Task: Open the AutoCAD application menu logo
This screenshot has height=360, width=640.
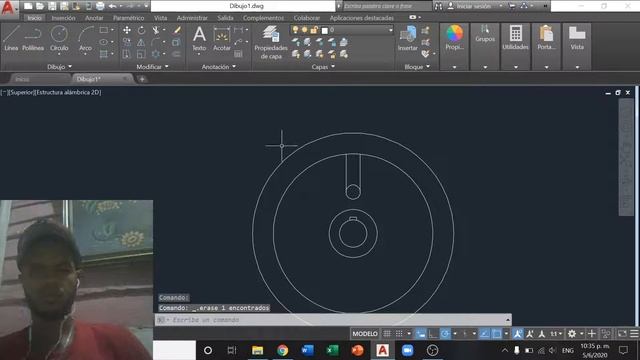Action: tap(8, 7)
